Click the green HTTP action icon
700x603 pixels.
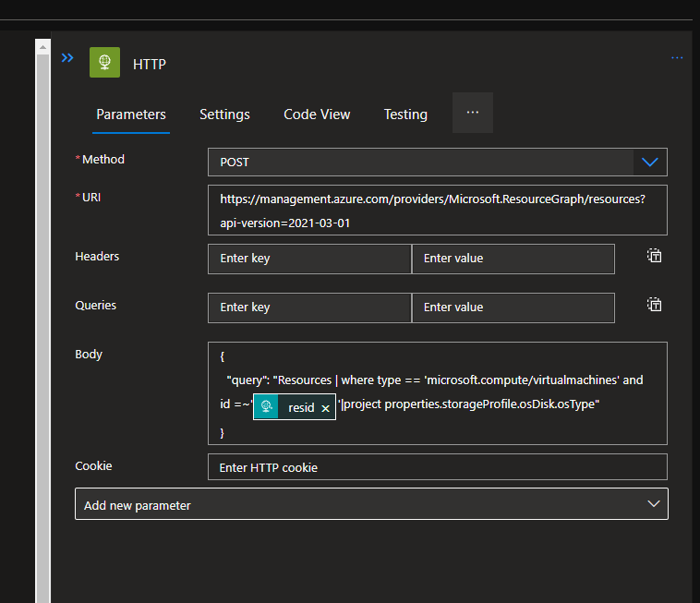[105, 63]
